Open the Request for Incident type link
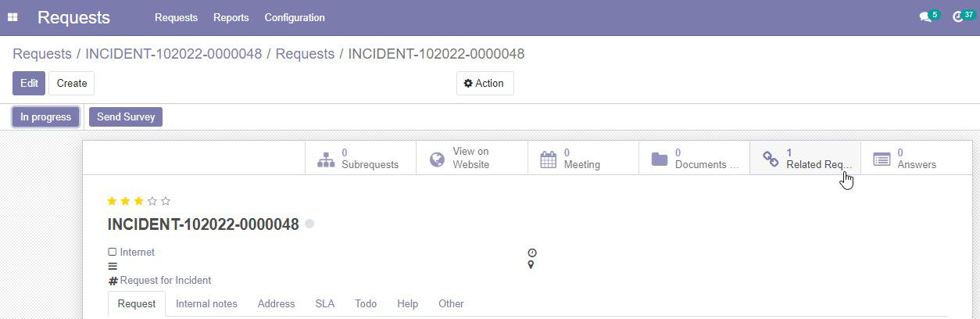The height and width of the screenshot is (319, 980). pyautogui.click(x=166, y=281)
